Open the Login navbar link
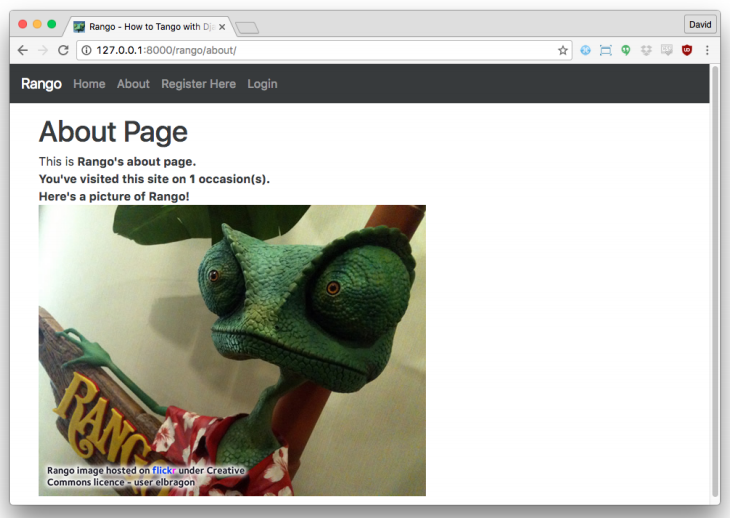Image resolution: width=730 pixels, height=518 pixels. pyautogui.click(x=262, y=84)
